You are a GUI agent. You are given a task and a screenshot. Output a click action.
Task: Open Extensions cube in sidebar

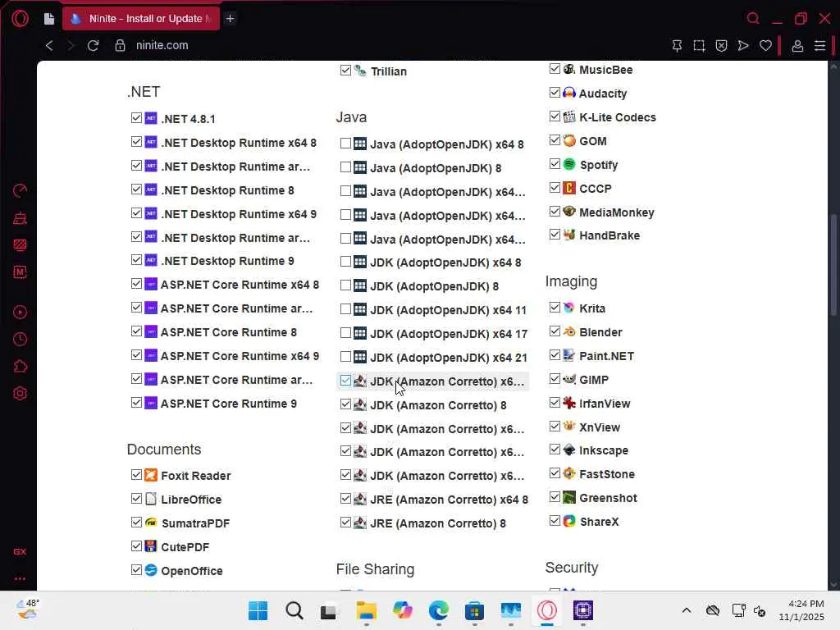tap(20, 367)
